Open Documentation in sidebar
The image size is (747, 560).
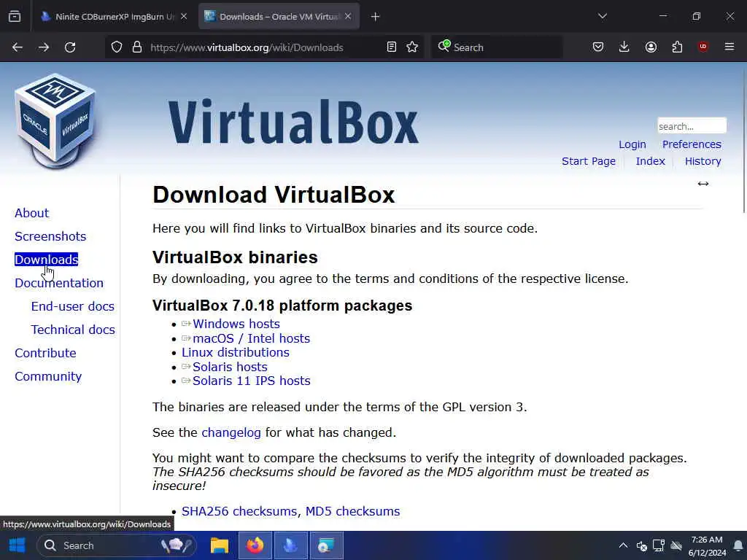point(59,283)
